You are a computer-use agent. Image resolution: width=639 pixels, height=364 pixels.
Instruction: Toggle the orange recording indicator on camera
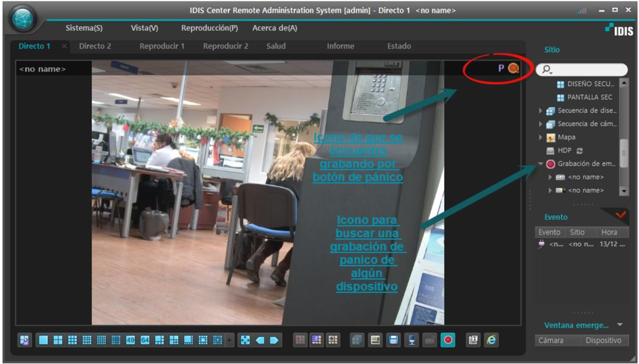point(513,68)
